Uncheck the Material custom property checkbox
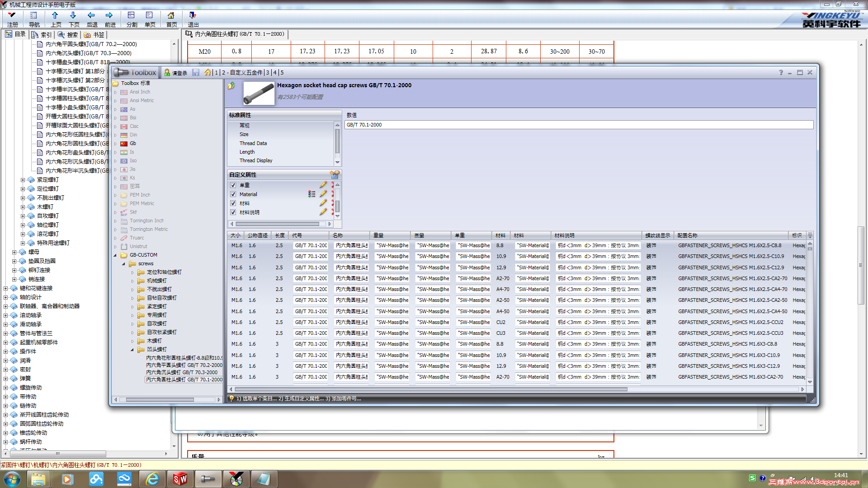The height and width of the screenshot is (488, 868). tap(233, 194)
